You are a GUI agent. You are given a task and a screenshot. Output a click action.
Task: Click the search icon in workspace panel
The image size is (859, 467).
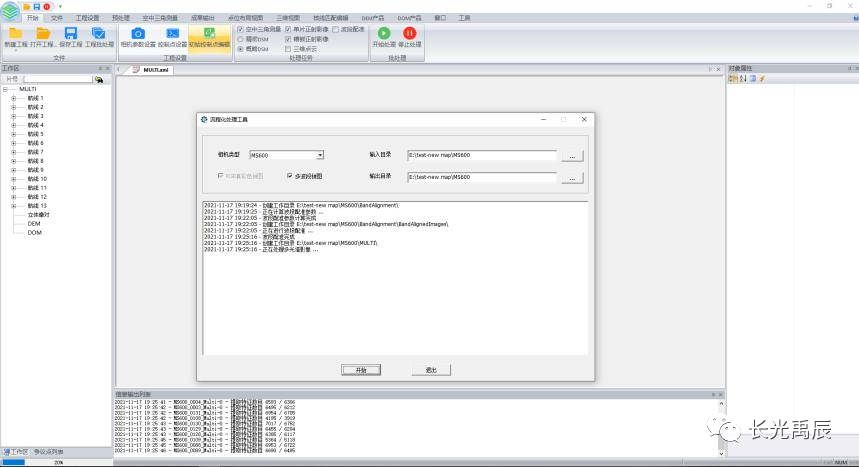coord(100,79)
